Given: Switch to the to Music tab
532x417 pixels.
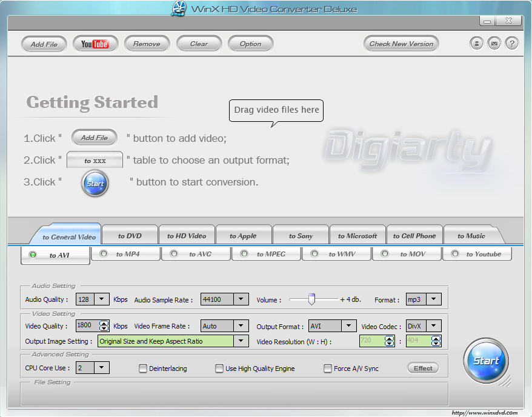Looking at the screenshot, I should coord(471,236).
